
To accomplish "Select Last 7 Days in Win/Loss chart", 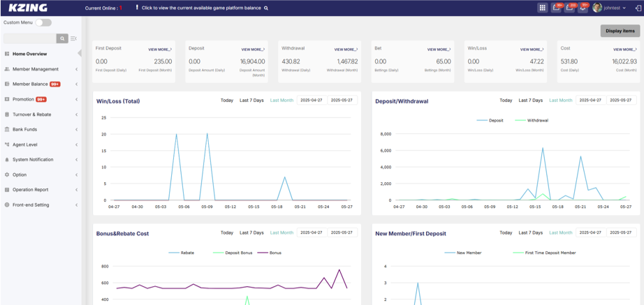I will pos(251,101).
